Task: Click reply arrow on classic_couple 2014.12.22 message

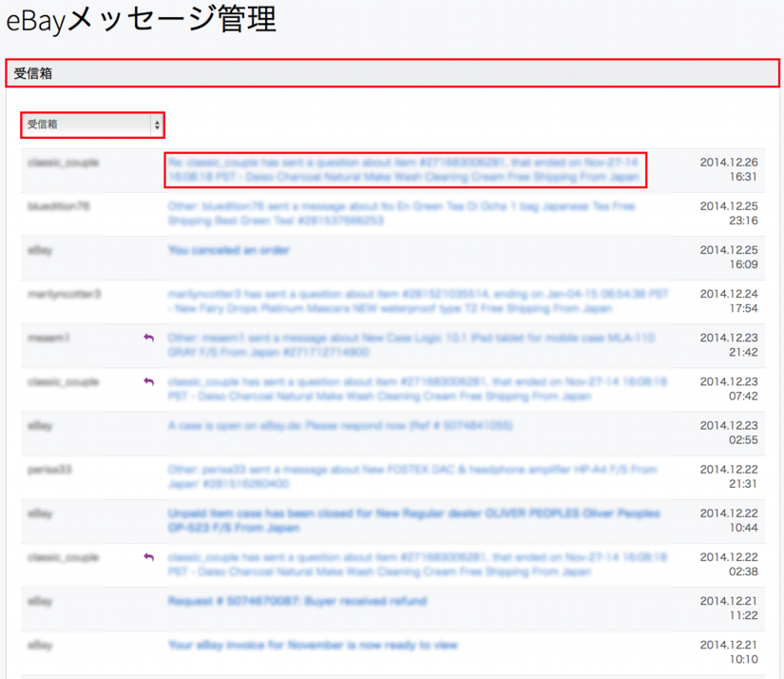Action: (x=148, y=557)
